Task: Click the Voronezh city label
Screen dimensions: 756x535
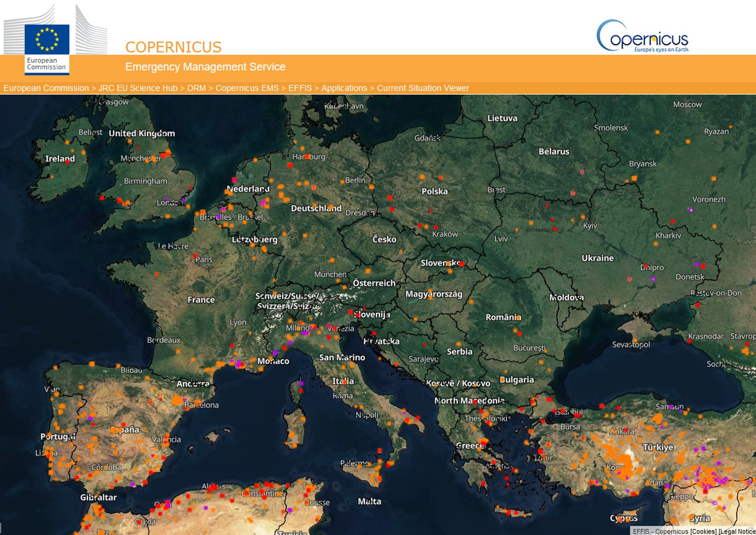Action: (709, 199)
